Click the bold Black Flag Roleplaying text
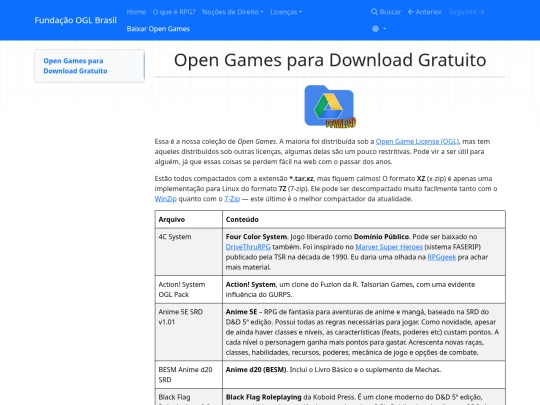 click(263, 397)
